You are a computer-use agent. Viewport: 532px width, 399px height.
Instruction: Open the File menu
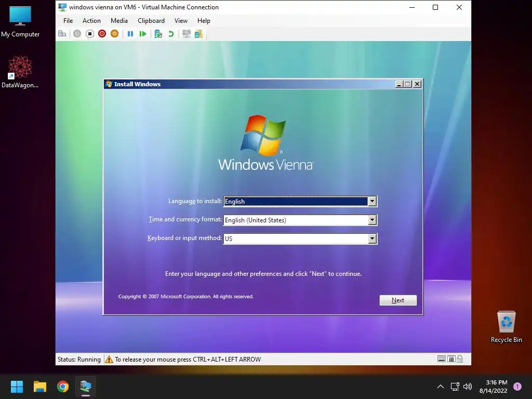(68, 21)
